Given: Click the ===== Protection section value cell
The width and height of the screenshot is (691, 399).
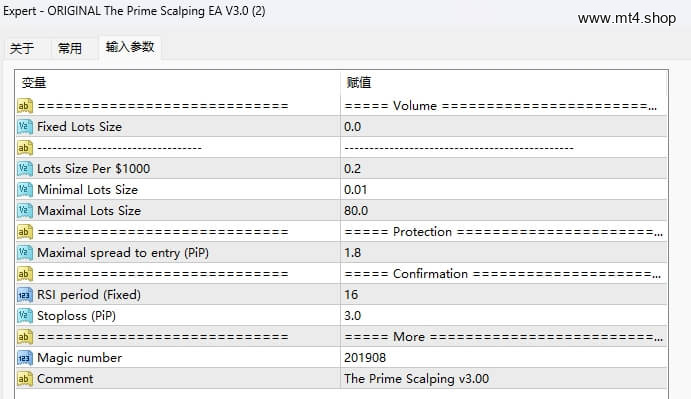Looking at the screenshot, I should 503,232.
